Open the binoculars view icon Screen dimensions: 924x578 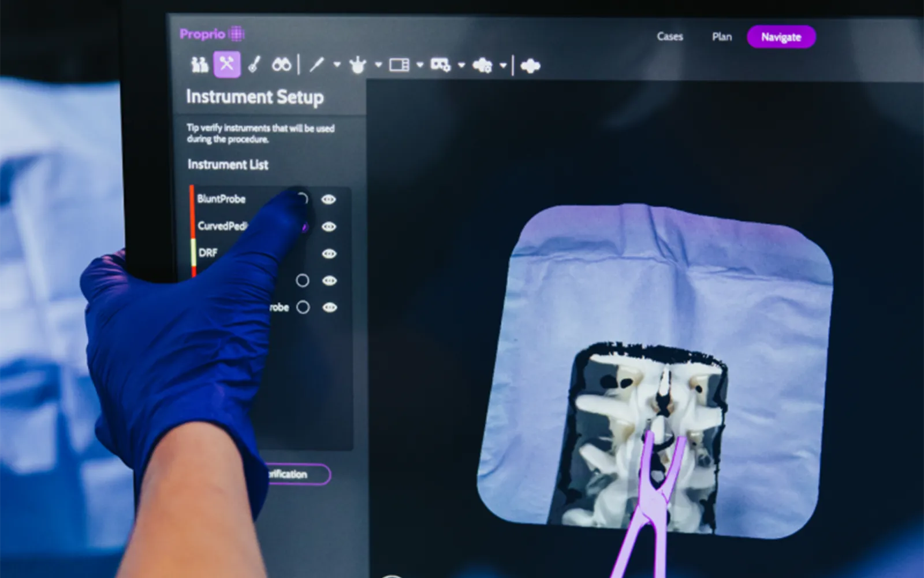pos(281,65)
